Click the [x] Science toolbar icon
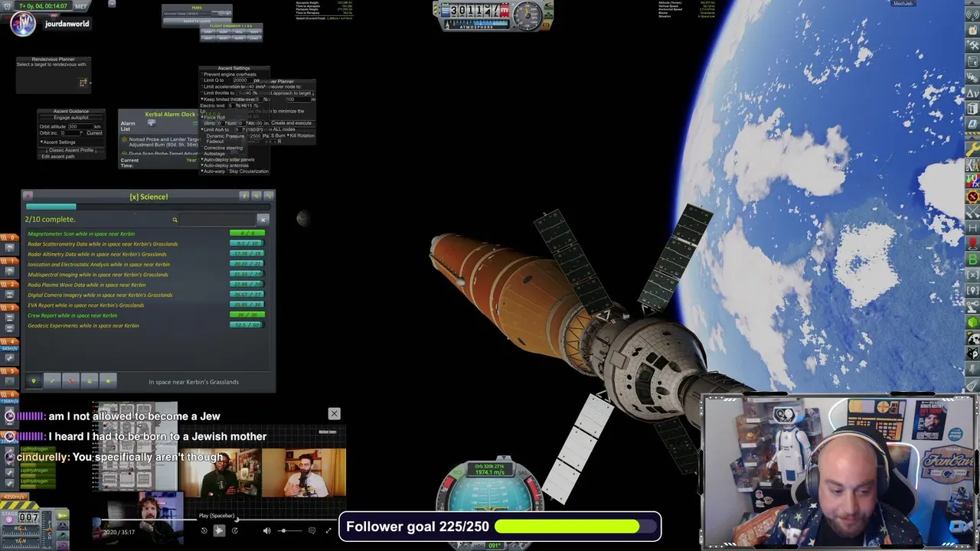980x551 pixels. click(972, 274)
